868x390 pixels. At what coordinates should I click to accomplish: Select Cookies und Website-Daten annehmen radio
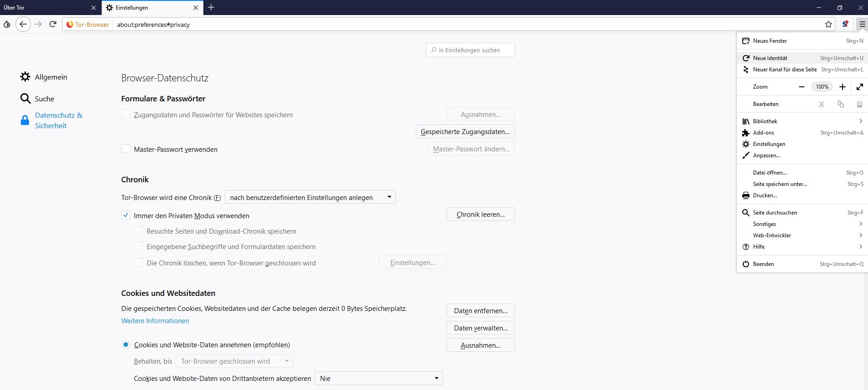[x=126, y=345]
